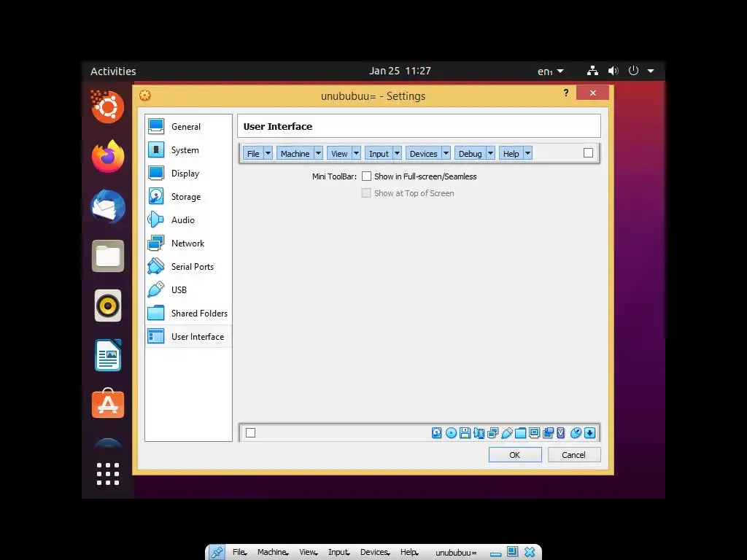
Task: Toggle the menu bar enable checkbox
Action: coord(589,153)
